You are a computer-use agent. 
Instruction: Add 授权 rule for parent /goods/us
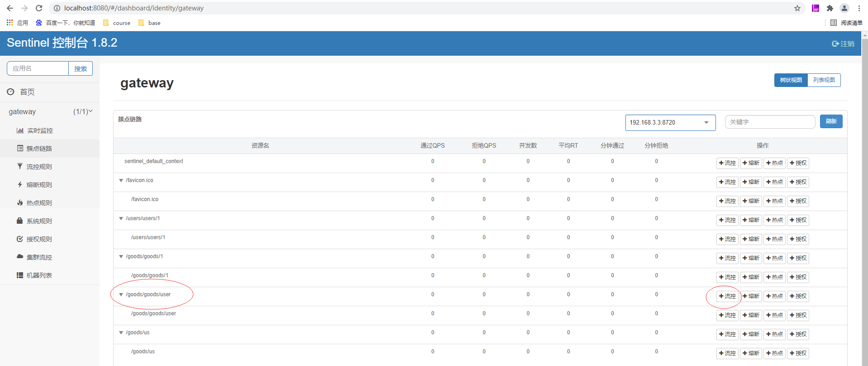[x=798, y=334]
